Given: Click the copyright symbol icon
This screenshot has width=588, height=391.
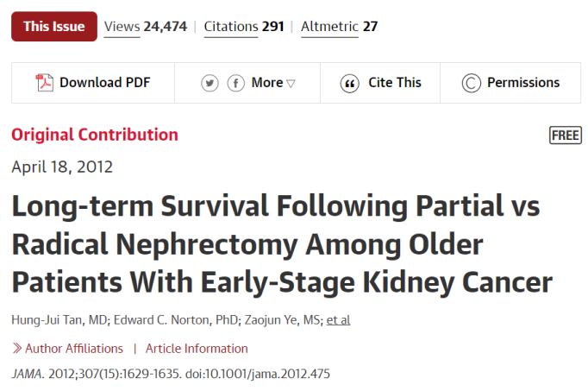Looking at the screenshot, I should pyautogui.click(x=471, y=83).
